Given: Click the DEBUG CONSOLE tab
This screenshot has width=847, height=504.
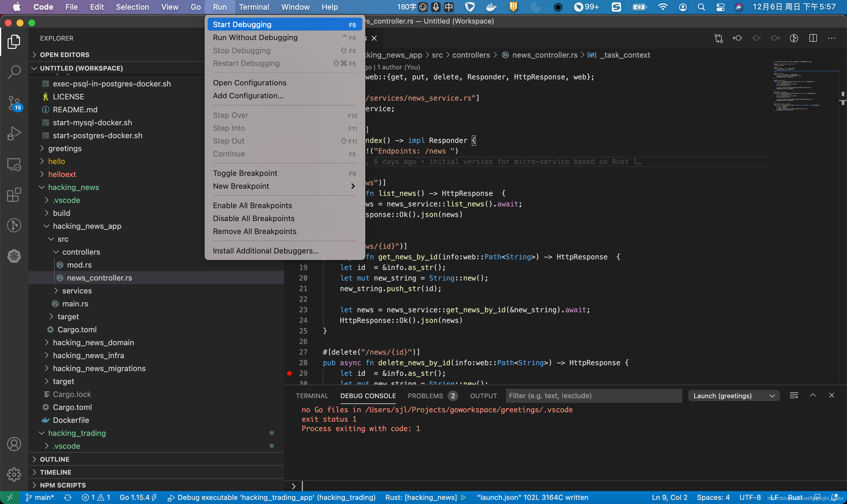Looking at the screenshot, I should click(x=368, y=395).
